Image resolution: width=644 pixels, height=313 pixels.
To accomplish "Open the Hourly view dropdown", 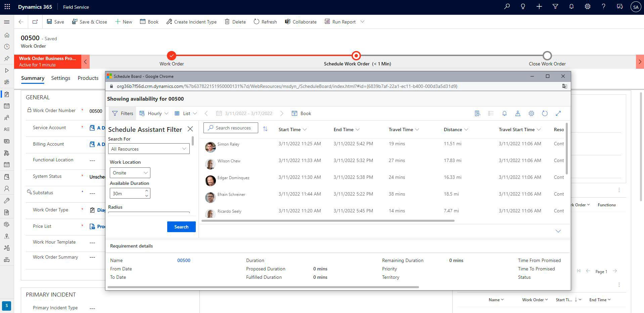I will click(x=154, y=113).
